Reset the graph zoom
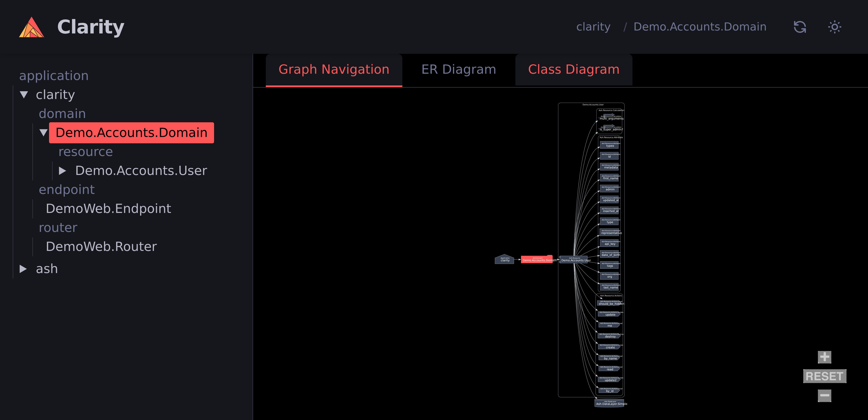The width and height of the screenshot is (868, 420). [824, 376]
